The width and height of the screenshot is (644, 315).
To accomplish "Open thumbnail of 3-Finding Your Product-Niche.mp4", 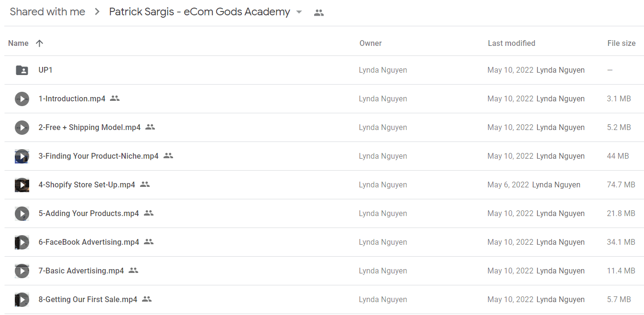I will point(22,156).
